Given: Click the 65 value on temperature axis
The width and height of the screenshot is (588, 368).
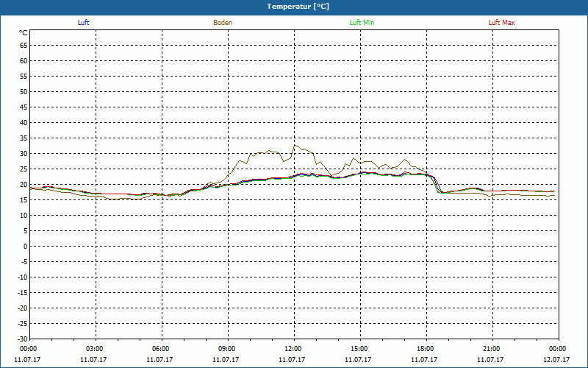Looking at the screenshot, I should pyautogui.click(x=24, y=46).
